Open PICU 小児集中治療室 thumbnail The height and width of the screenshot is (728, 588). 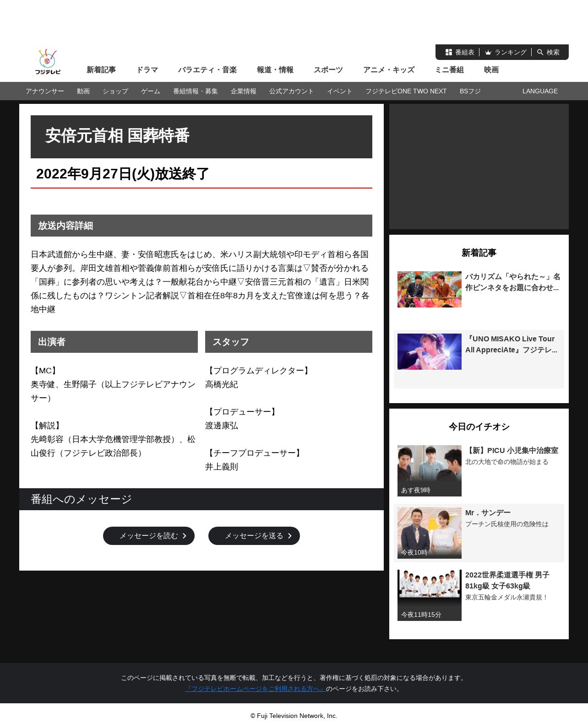430,471
